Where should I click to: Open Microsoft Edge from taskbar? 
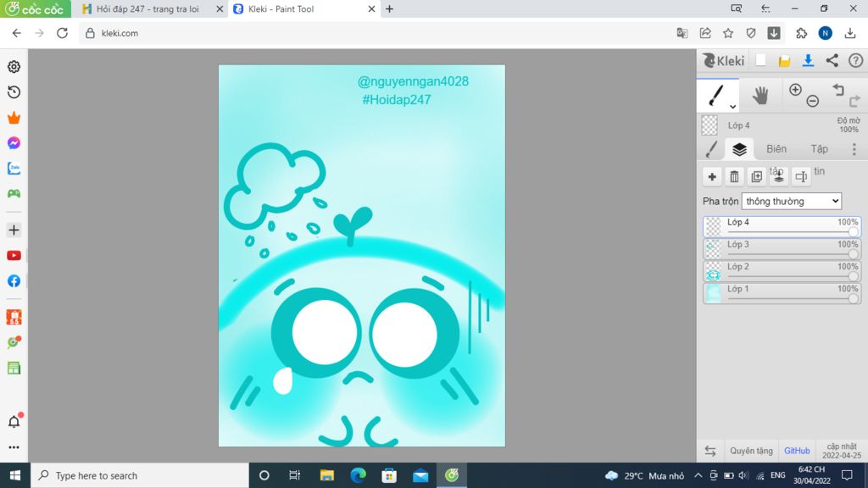(x=359, y=475)
